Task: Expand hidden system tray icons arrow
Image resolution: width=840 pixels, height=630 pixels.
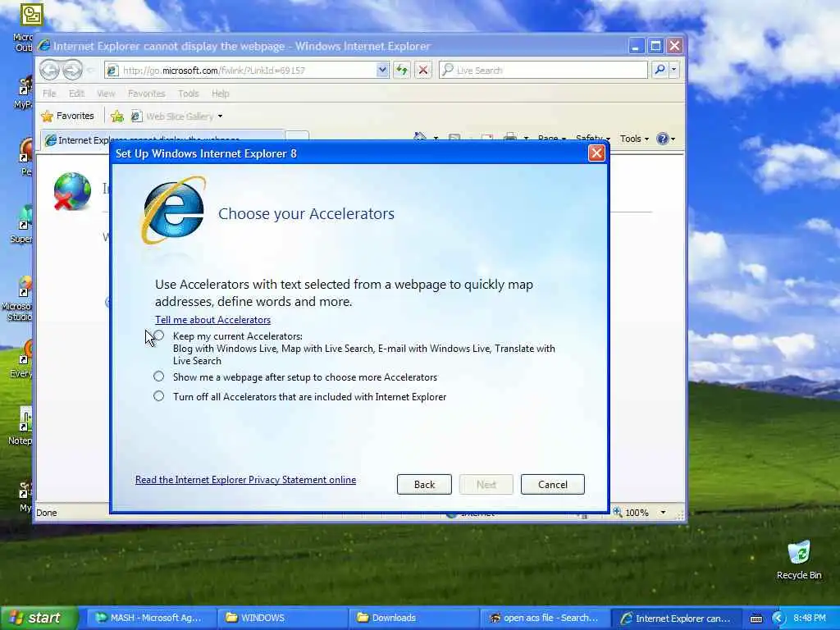Action: click(x=778, y=619)
